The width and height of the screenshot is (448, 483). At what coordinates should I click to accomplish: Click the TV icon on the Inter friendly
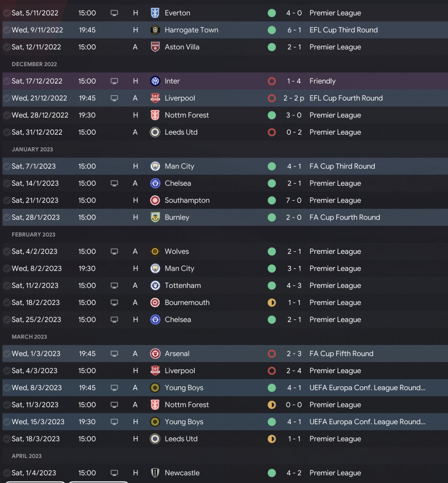point(114,81)
